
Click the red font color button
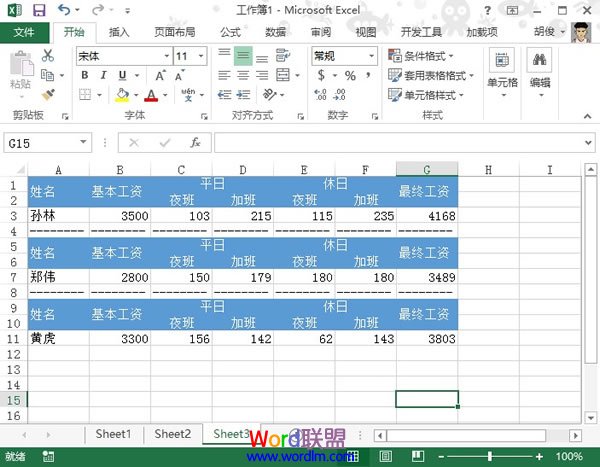[151, 95]
